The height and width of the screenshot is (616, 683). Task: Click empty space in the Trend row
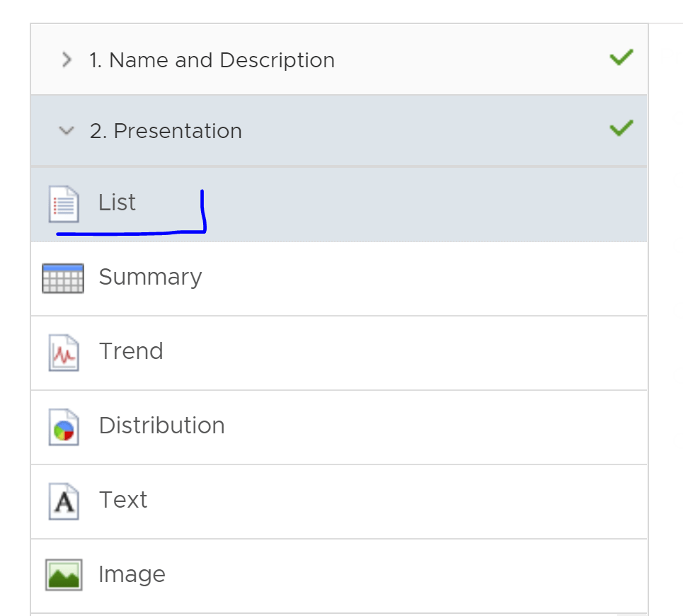(425, 353)
